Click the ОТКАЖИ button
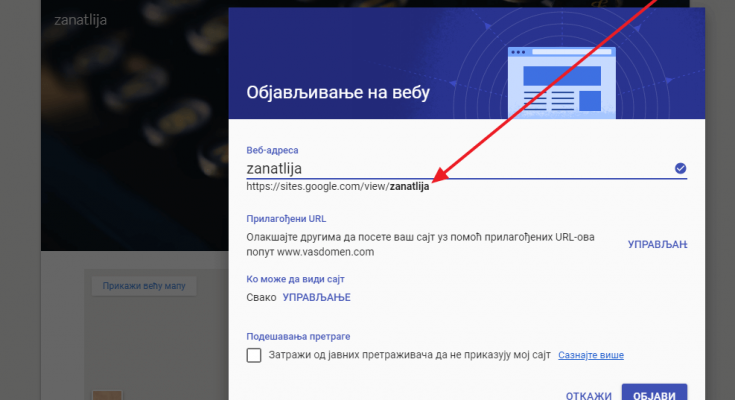 coord(588,395)
